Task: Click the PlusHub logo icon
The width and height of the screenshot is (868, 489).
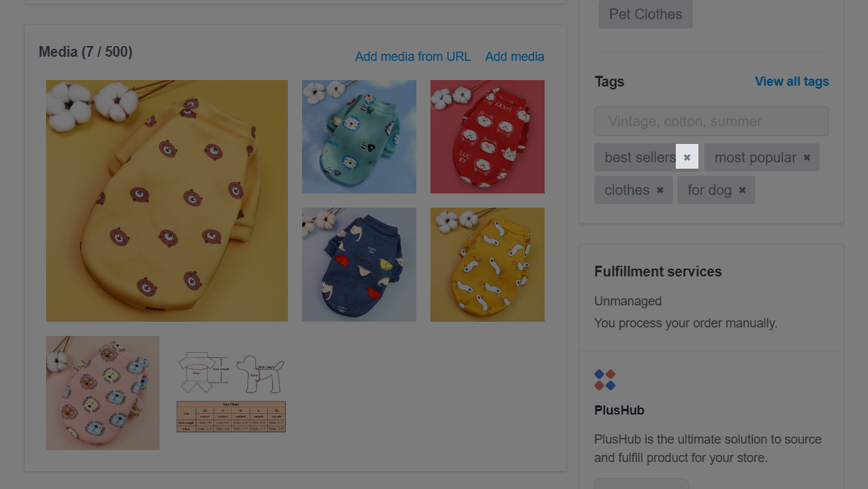Action: (x=605, y=380)
